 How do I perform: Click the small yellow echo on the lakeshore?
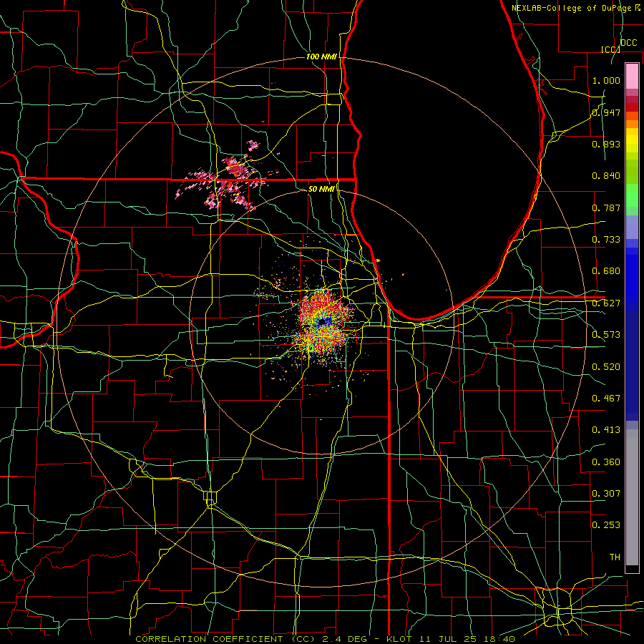378,260
